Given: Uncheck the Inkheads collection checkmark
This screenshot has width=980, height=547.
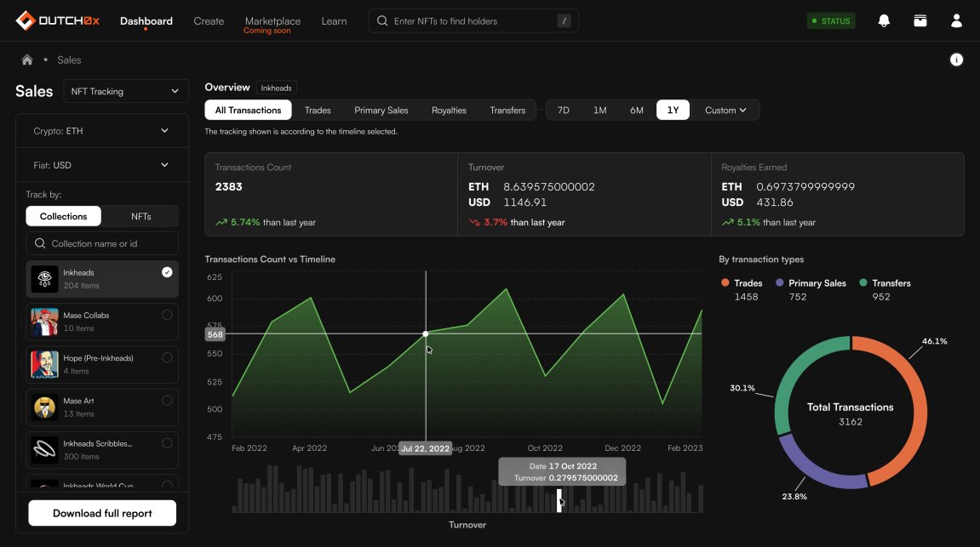Looking at the screenshot, I should pos(167,272).
